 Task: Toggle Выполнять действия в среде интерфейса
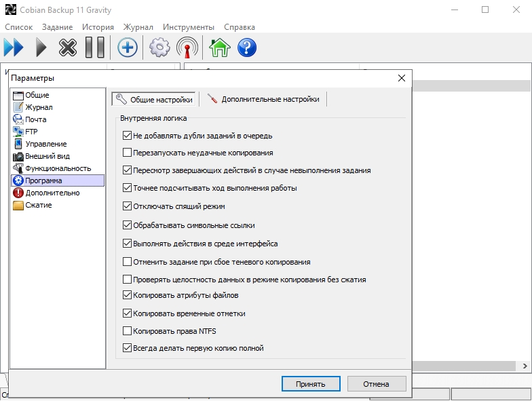(x=127, y=243)
